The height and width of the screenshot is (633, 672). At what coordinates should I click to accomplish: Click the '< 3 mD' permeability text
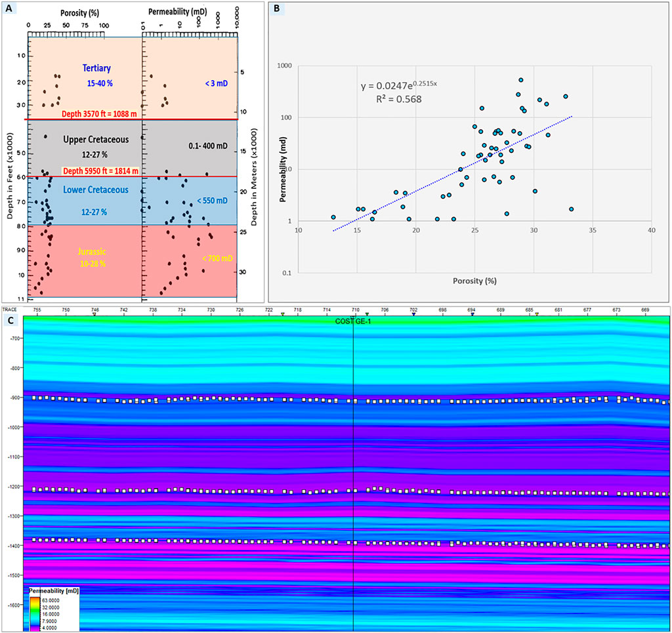click(216, 83)
